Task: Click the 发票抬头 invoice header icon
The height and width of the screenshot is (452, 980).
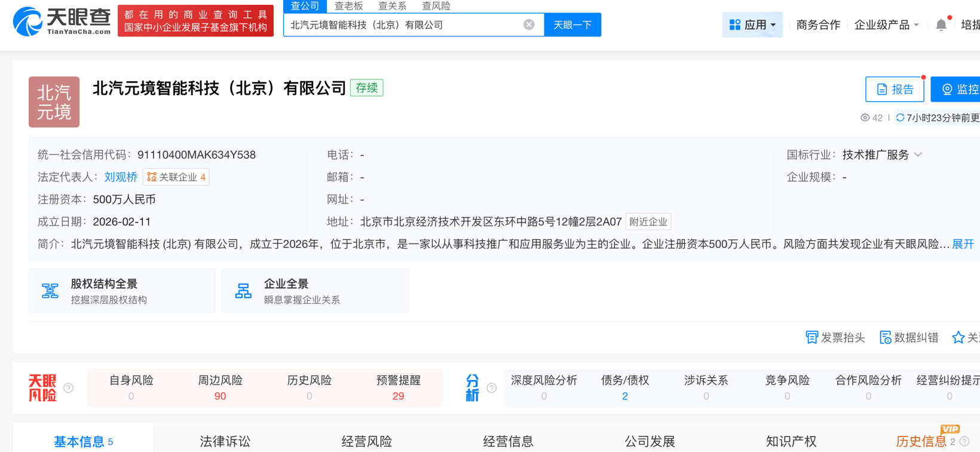Action: 811,338
